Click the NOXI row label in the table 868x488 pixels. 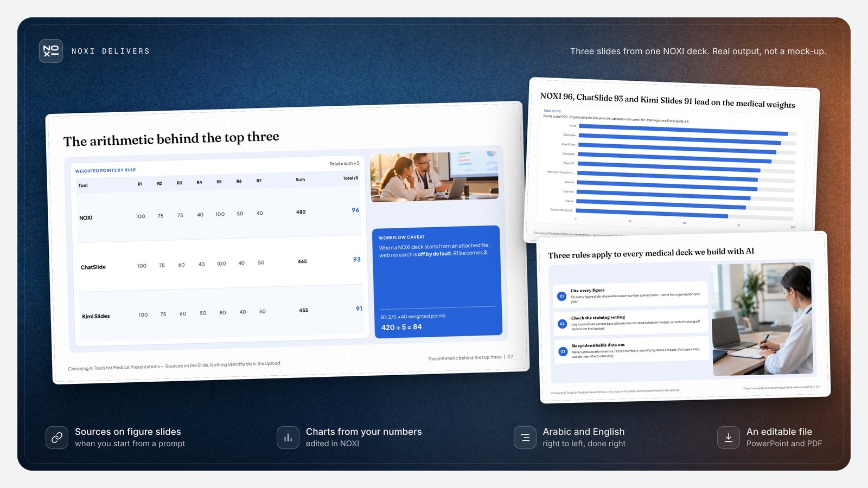86,218
